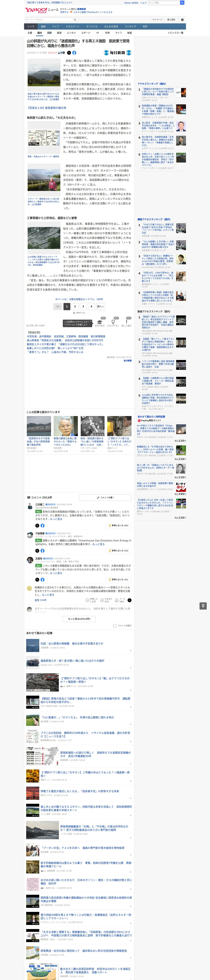Open the 速報 navigation tab
The width and height of the screenshot is (210, 980).
pyautogui.click(x=43, y=26)
